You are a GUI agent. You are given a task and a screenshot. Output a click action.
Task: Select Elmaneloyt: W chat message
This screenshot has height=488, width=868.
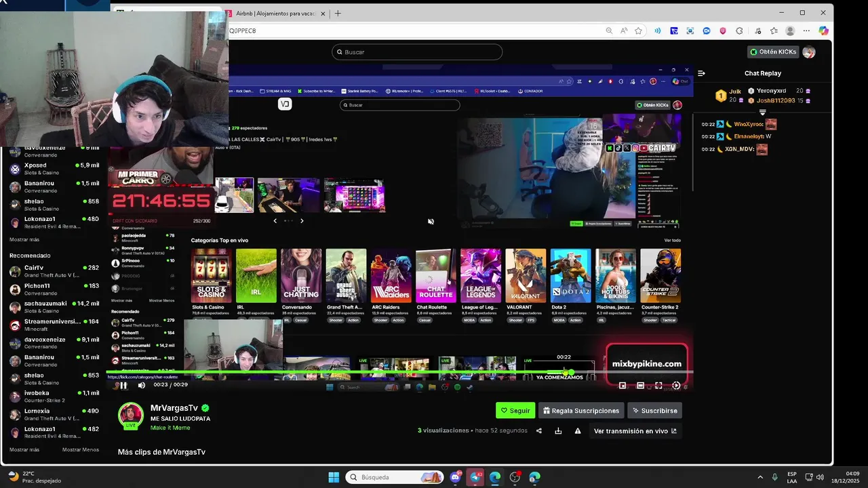(x=736, y=136)
